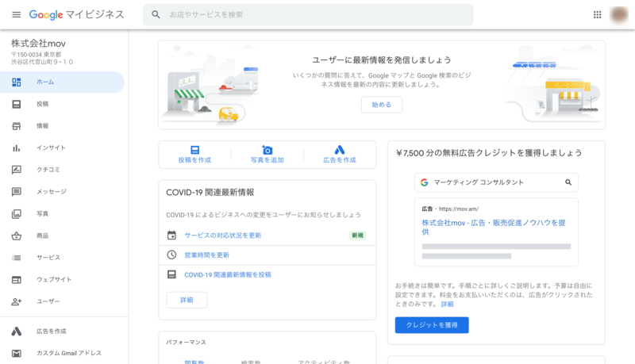Click the ホーム dashboard icon

pos(16,82)
